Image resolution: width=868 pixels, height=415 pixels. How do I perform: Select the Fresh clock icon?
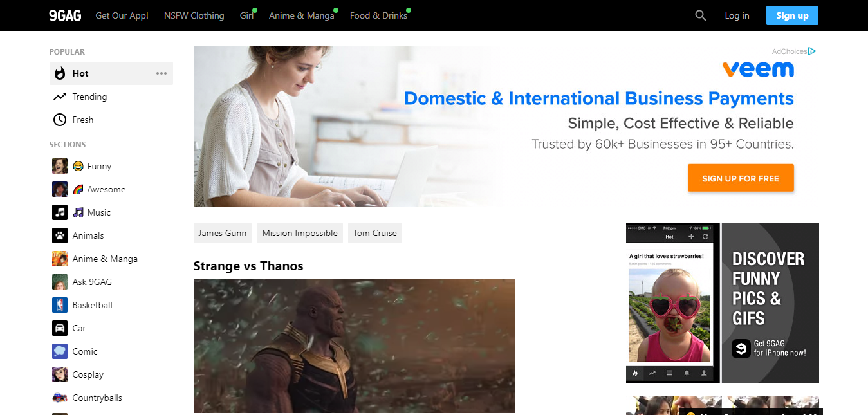pos(60,120)
